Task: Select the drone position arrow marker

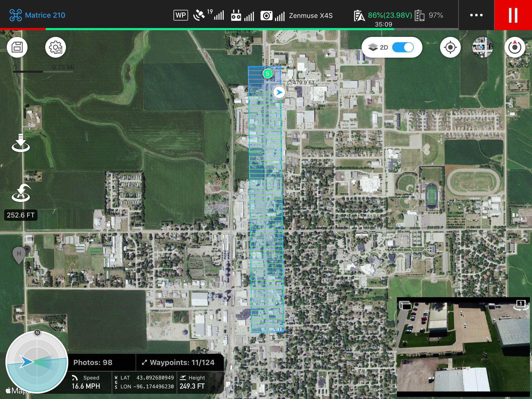Action: [x=279, y=92]
